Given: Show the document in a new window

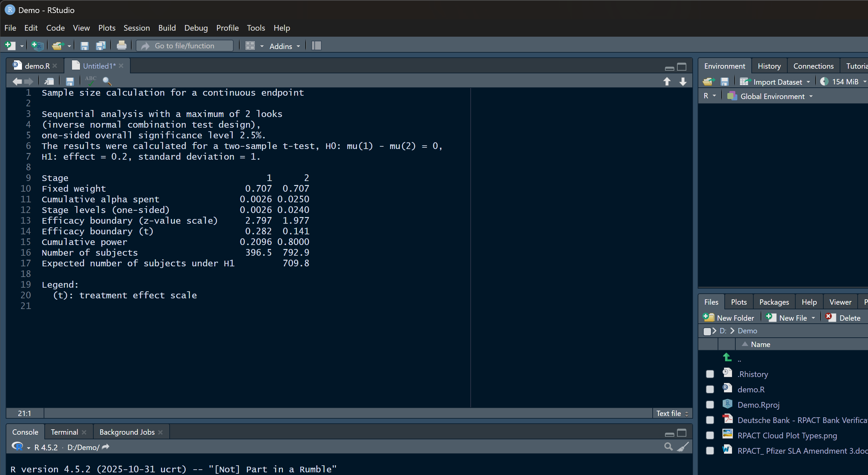Looking at the screenshot, I should click(49, 81).
